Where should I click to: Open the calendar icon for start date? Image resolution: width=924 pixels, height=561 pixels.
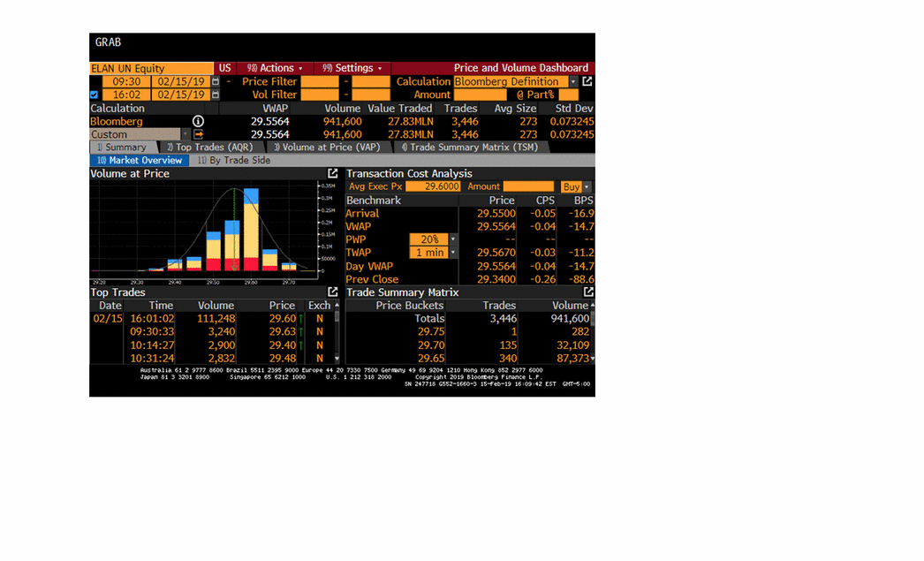(x=215, y=81)
